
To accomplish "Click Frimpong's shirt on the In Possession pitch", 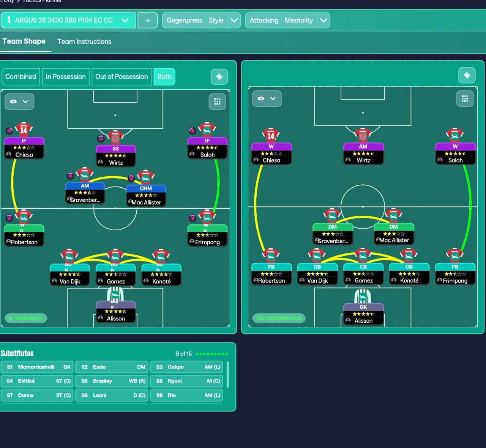I will click(x=207, y=217).
